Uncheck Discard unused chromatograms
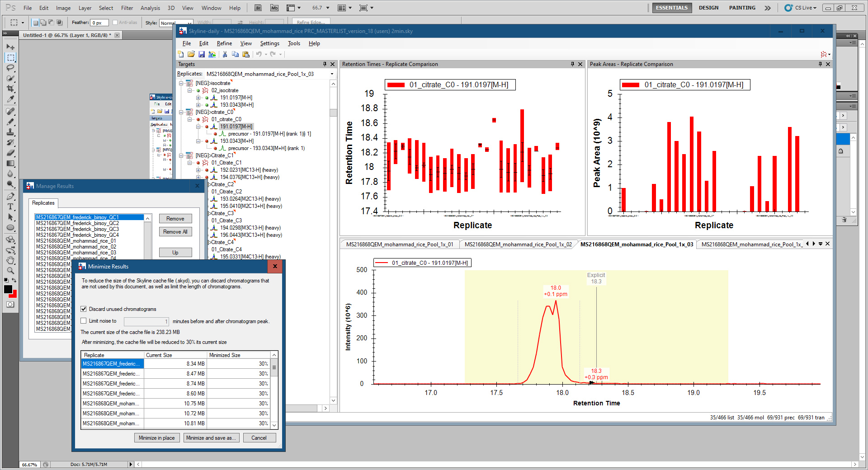This screenshot has width=868, height=470. pyautogui.click(x=84, y=309)
